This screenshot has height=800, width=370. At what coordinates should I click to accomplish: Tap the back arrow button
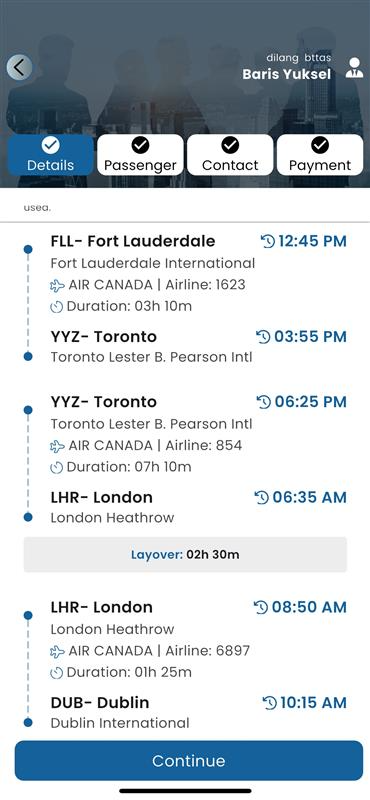(x=19, y=67)
